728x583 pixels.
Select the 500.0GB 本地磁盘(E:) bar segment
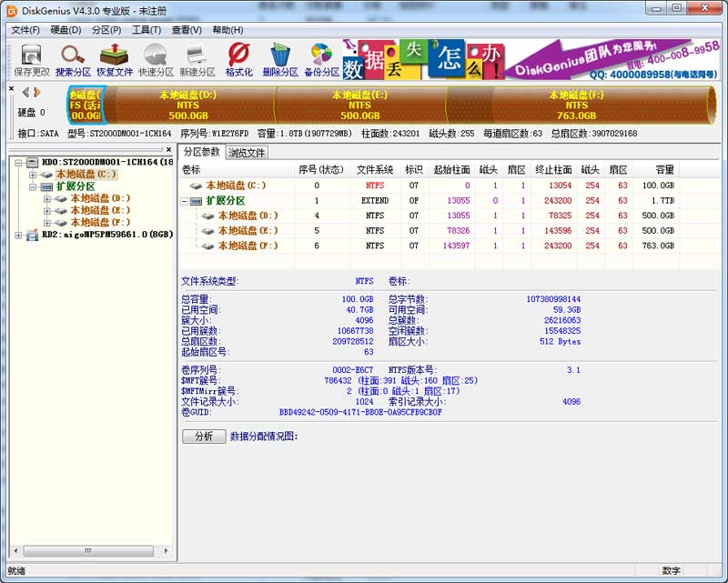(x=359, y=105)
